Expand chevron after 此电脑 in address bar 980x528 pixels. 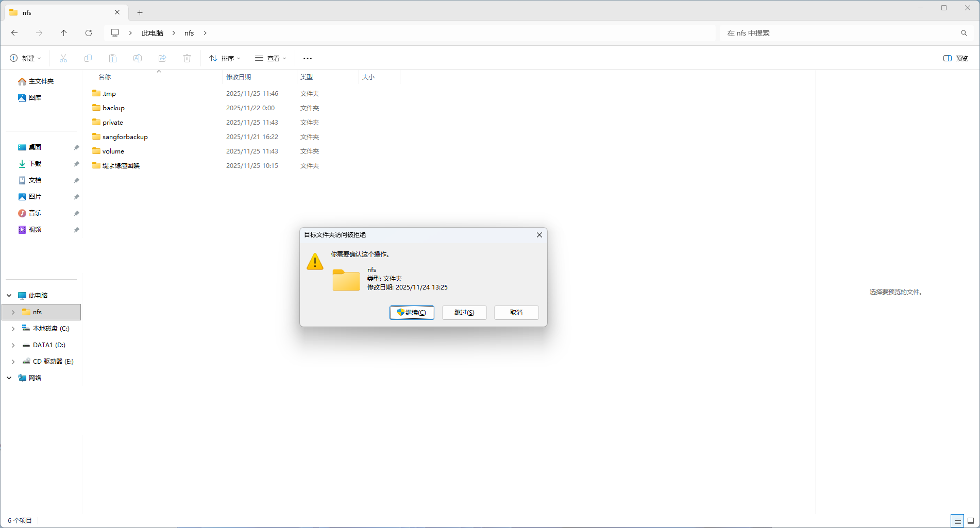click(x=174, y=33)
